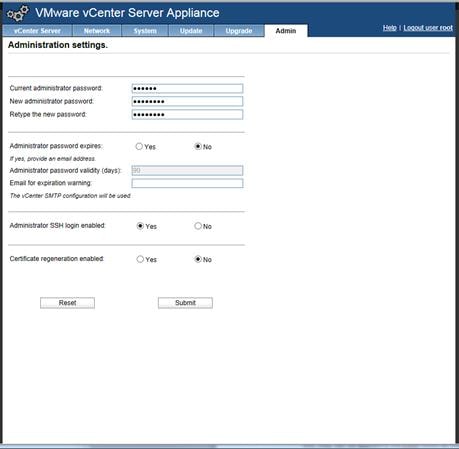Click the 'Certificate regeneration enabled' label

57,259
